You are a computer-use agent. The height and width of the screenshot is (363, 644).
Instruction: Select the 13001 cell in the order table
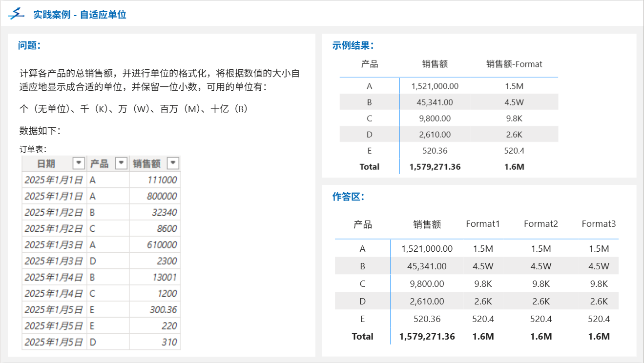coord(155,277)
